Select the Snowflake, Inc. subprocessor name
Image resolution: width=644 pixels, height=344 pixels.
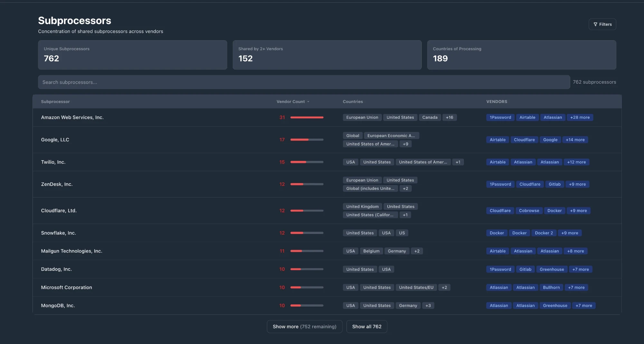click(58, 233)
